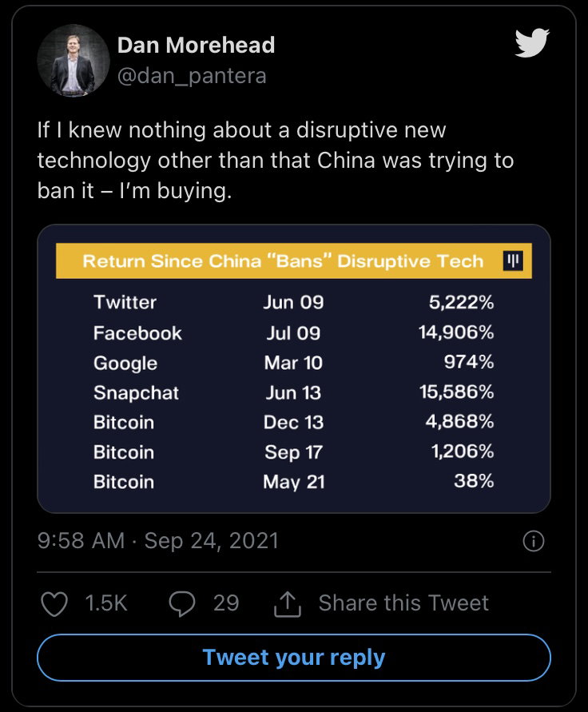Click the Share this Tweet label

pos(403,603)
